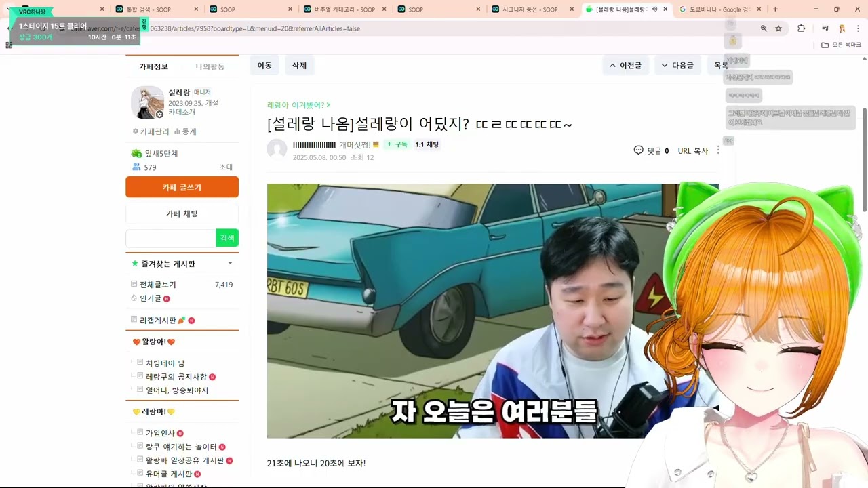
Task: Open the 유머글 게시판 board
Action: coord(169,474)
